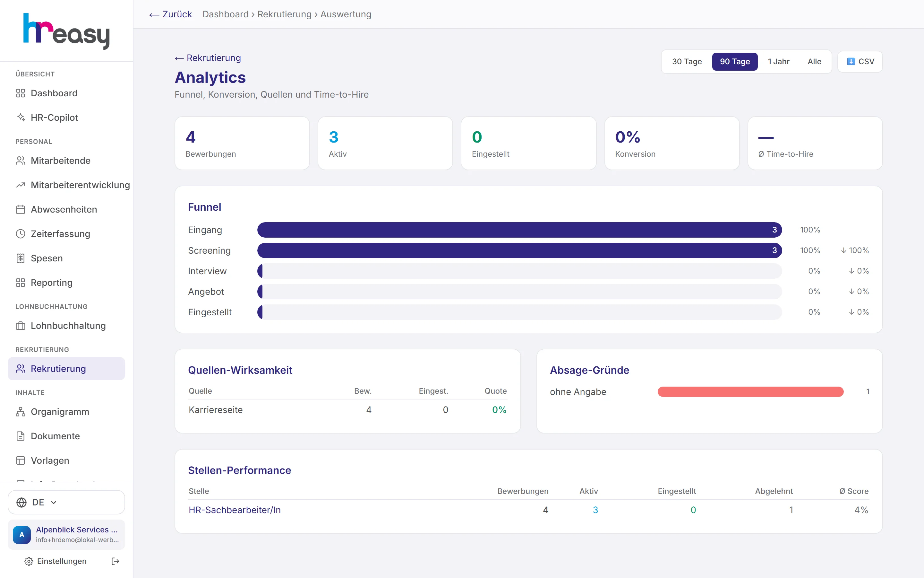Click the red ohne Angabe bar
The width and height of the screenshot is (924, 578).
(750, 391)
